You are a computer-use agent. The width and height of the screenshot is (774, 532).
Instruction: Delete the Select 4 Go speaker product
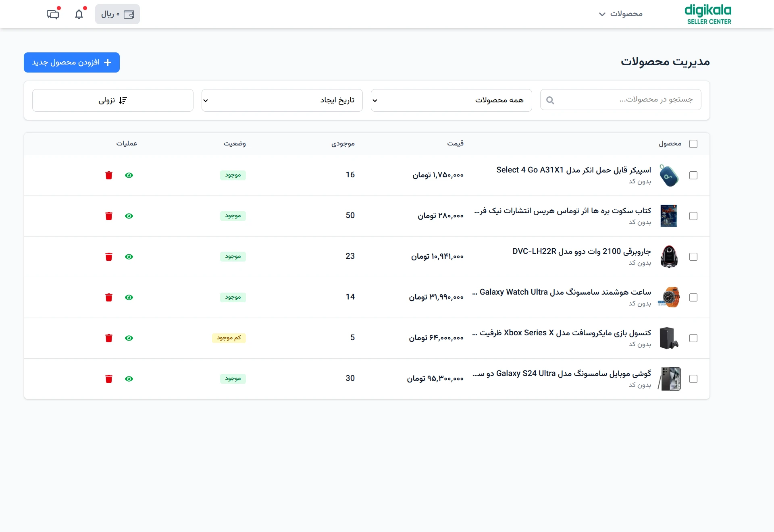pos(109,175)
